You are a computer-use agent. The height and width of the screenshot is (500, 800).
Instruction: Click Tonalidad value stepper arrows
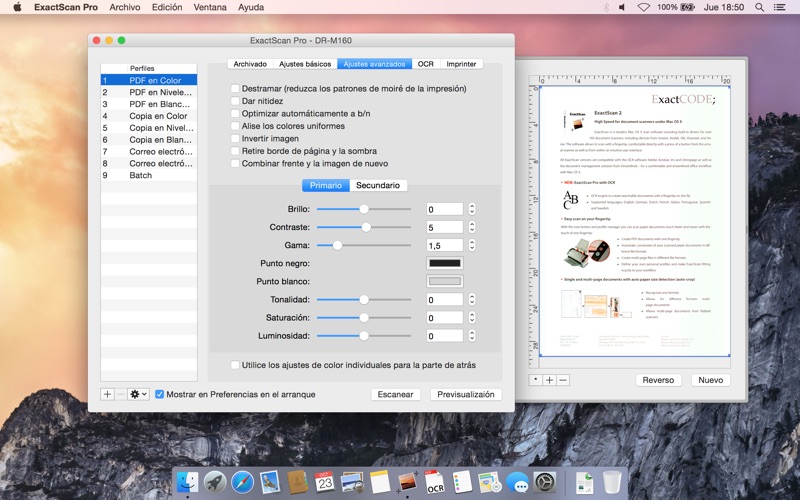tap(472, 299)
